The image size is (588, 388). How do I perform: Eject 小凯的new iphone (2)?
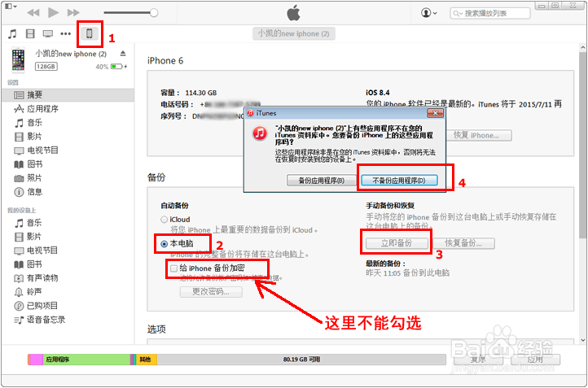tap(123, 54)
